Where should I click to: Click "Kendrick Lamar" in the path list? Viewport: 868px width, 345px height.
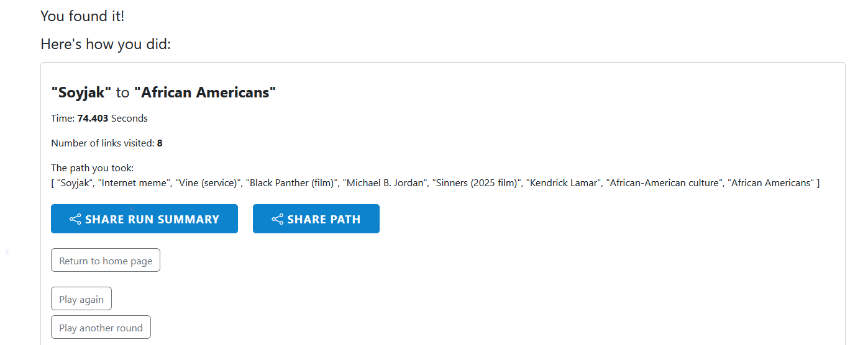562,183
